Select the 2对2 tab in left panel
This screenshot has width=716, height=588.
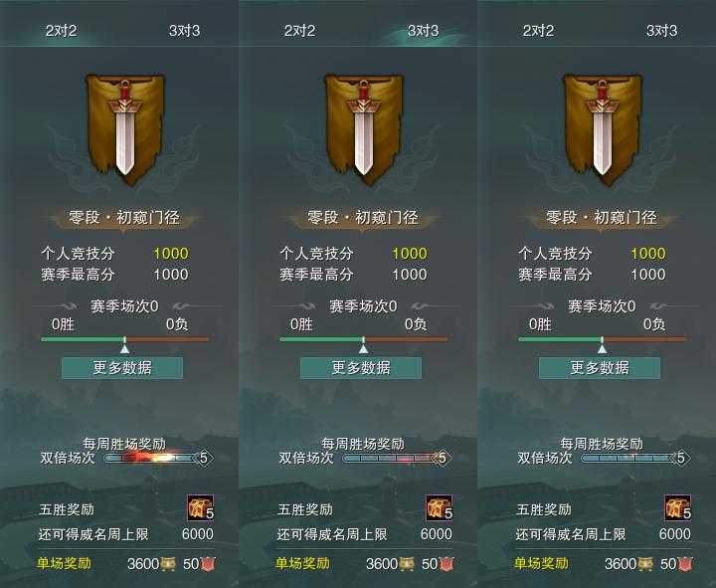coord(62,31)
